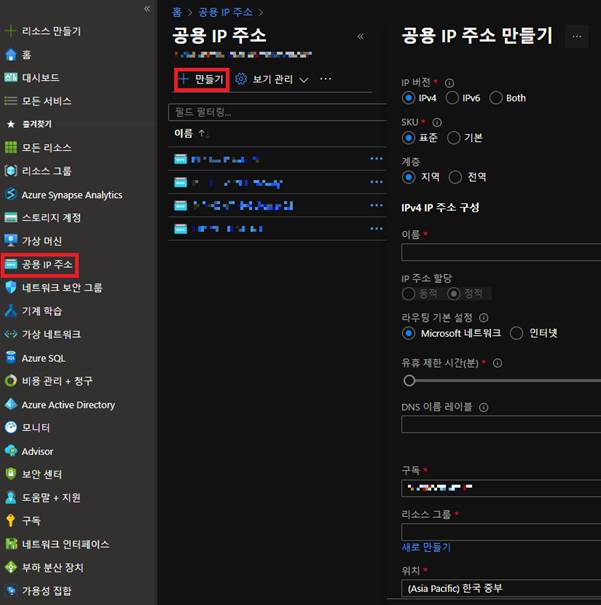Open 가상 네트워크 icon

coord(11,334)
